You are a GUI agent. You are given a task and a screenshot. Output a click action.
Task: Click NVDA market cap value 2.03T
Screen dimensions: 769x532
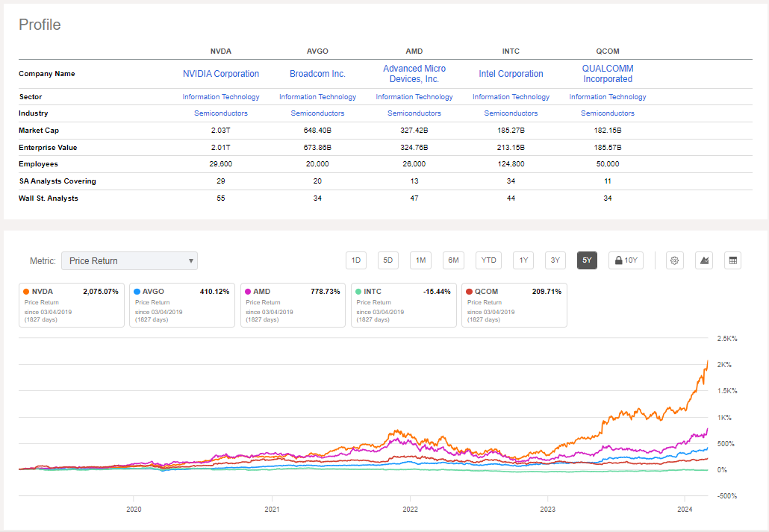tap(221, 131)
